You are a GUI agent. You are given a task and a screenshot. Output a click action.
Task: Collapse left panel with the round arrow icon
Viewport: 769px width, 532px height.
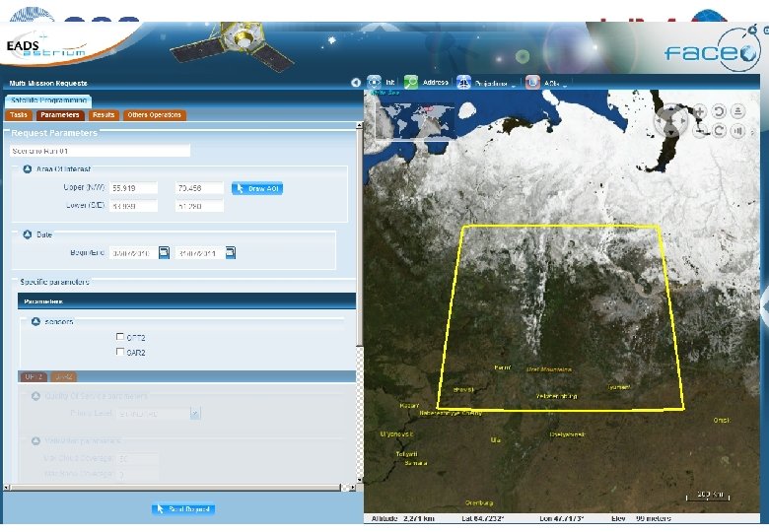coord(356,83)
